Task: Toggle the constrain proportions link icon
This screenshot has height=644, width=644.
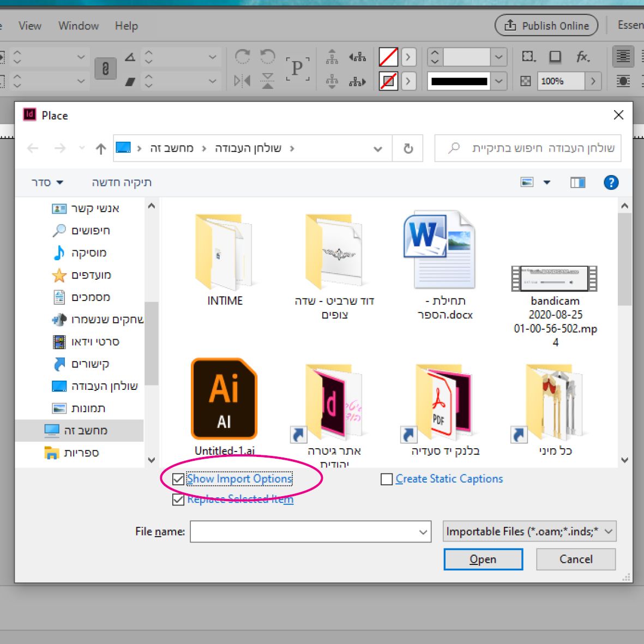Action: pos(106,68)
